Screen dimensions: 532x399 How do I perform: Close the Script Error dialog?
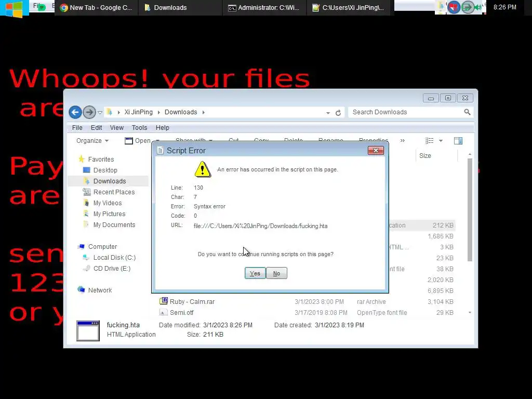(x=376, y=150)
